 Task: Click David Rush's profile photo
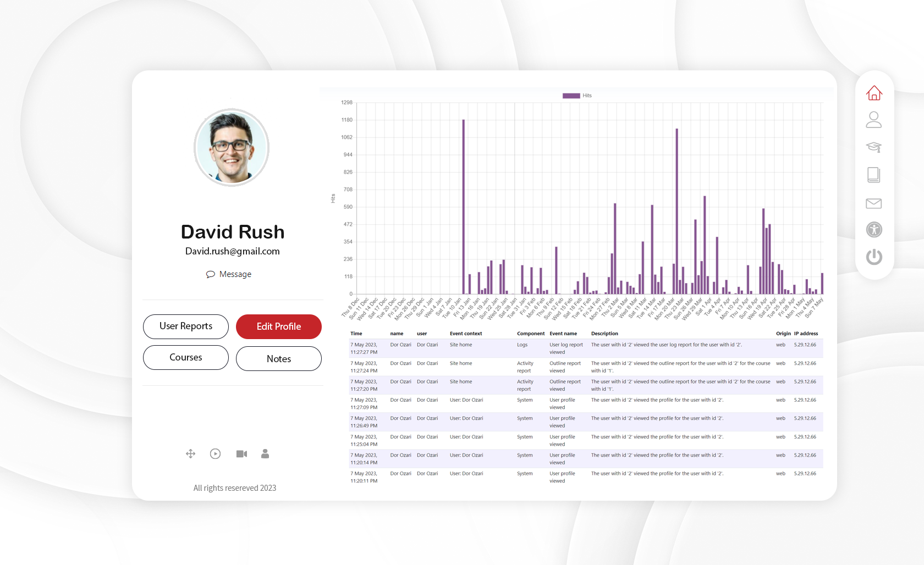(x=232, y=147)
